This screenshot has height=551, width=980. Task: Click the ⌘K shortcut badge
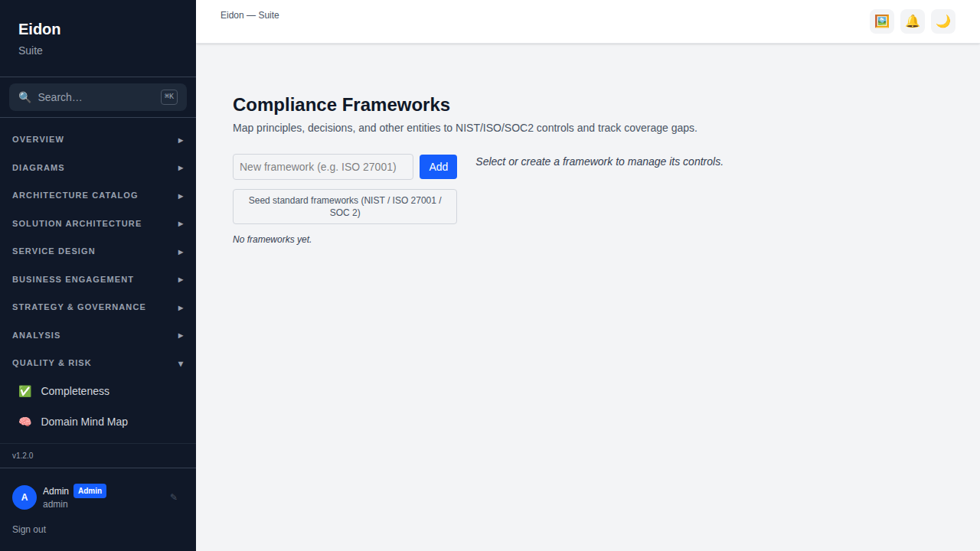click(169, 96)
